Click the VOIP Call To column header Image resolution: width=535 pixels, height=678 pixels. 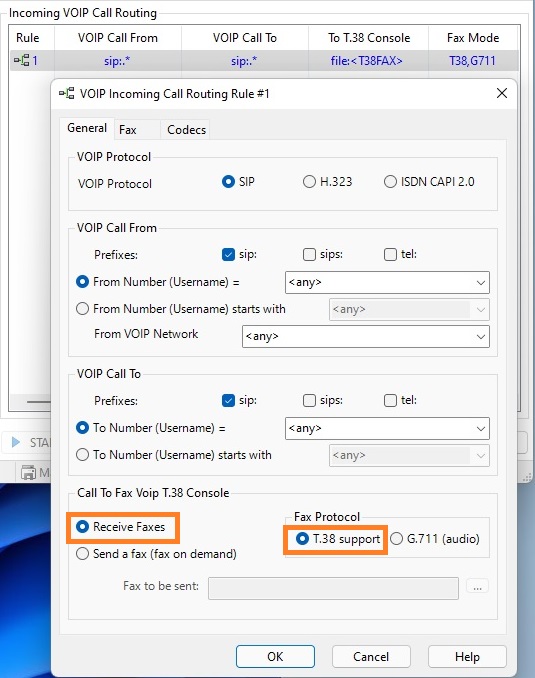[245, 38]
